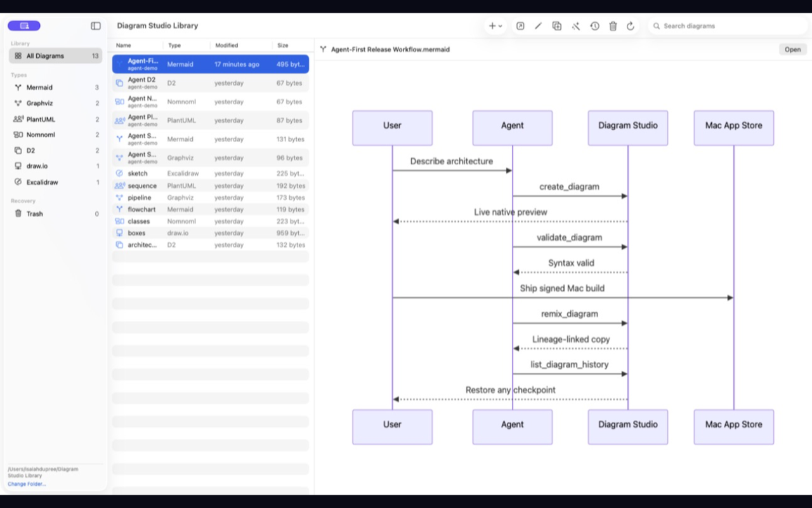Select the "Agent-Fi..." row modified 17 minutes ago
Viewport: 812px width, 508px height.
(211, 64)
